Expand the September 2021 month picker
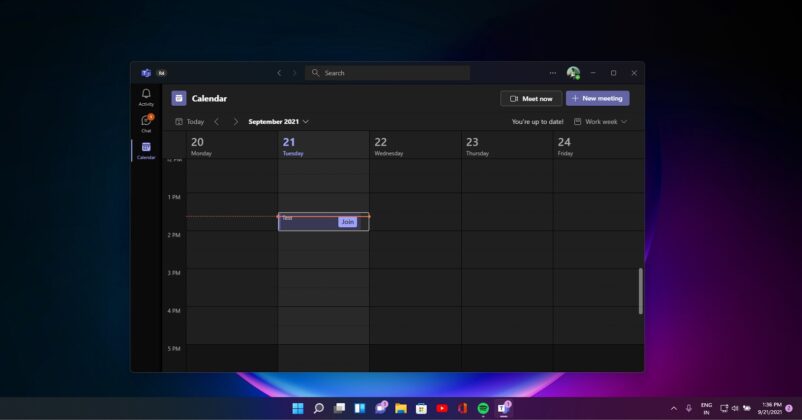The width and height of the screenshot is (802, 420). [x=278, y=122]
